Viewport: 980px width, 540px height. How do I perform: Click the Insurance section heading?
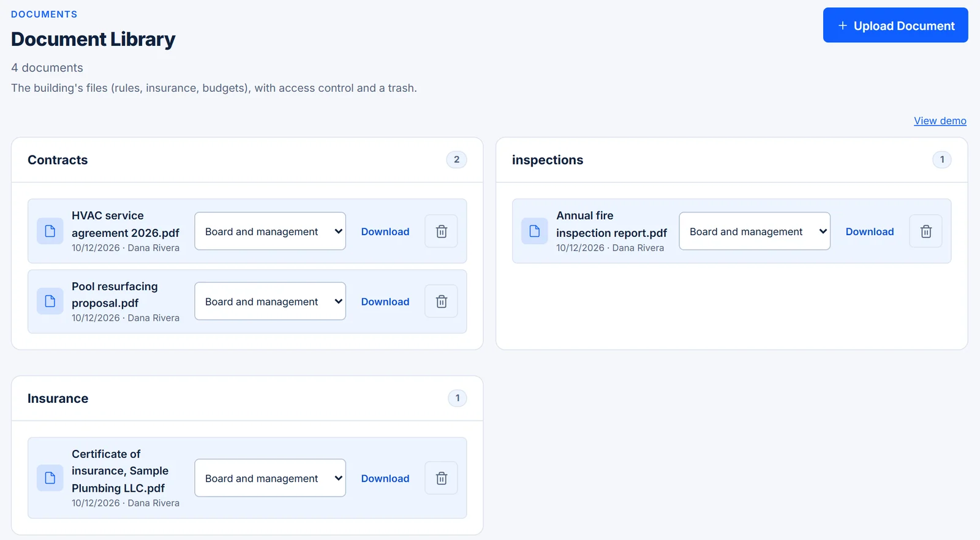pos(58,399)
